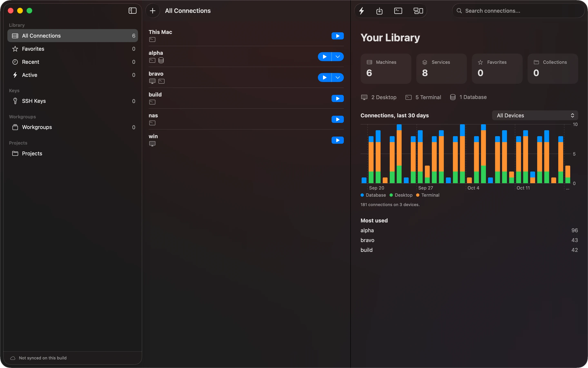Click the Favorites stat card

(497, 69)
